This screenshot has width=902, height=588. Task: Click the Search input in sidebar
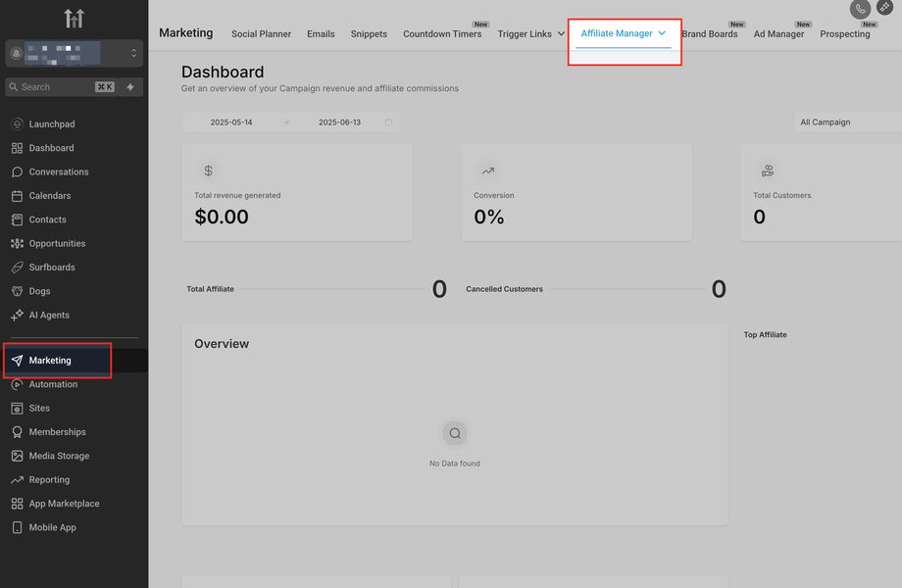[x=61, y=87]
